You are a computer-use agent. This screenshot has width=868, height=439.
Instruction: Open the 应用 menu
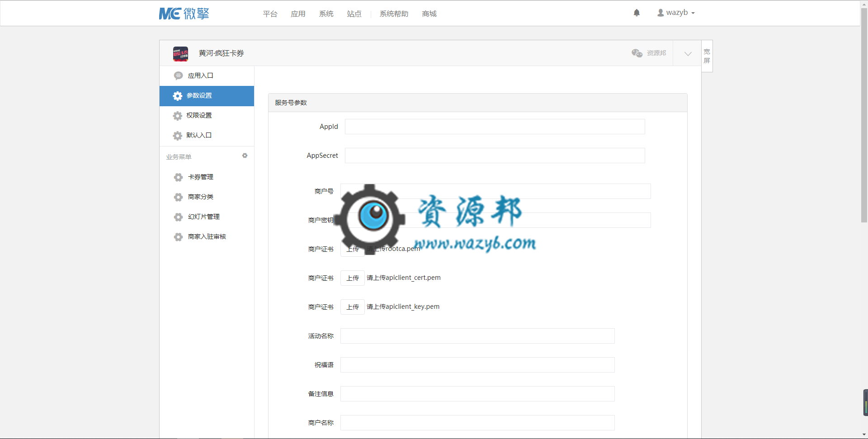point(298,14)
